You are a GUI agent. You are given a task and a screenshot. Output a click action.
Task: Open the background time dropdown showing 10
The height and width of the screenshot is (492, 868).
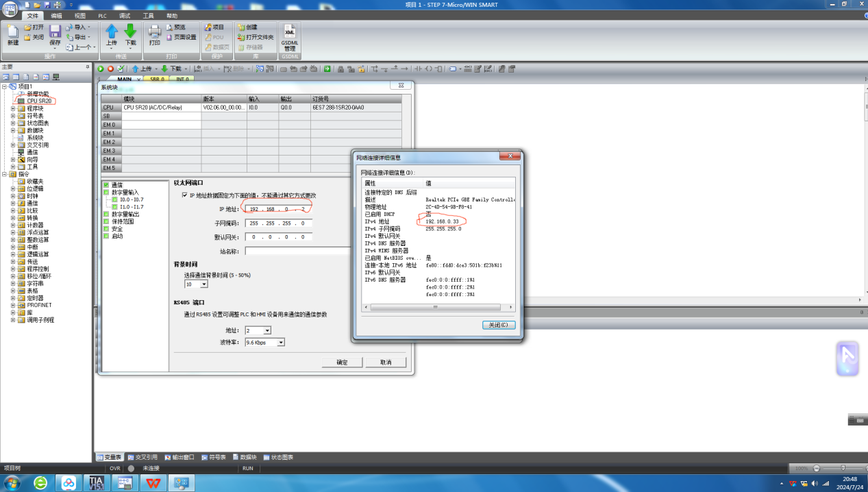coord(203,284)
